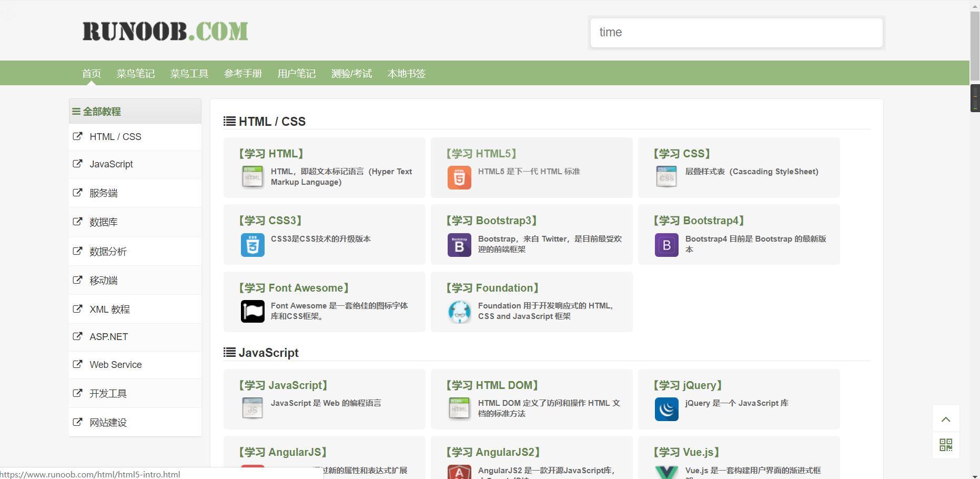This screenshot has height=479, width=980.
Task: Click the 【学习 JavaScript】 heading
Action: [x=282, y=385]
